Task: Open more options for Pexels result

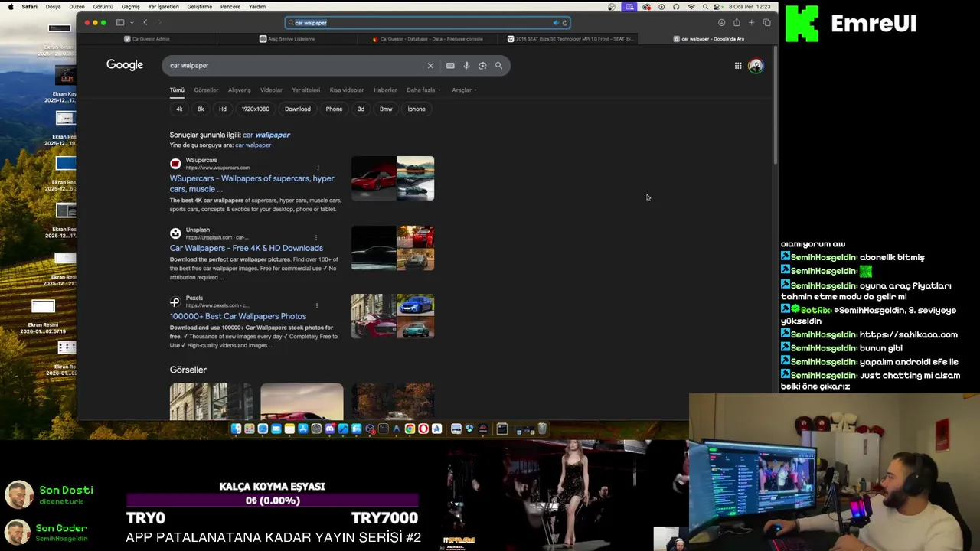Action: click(315, 305)
